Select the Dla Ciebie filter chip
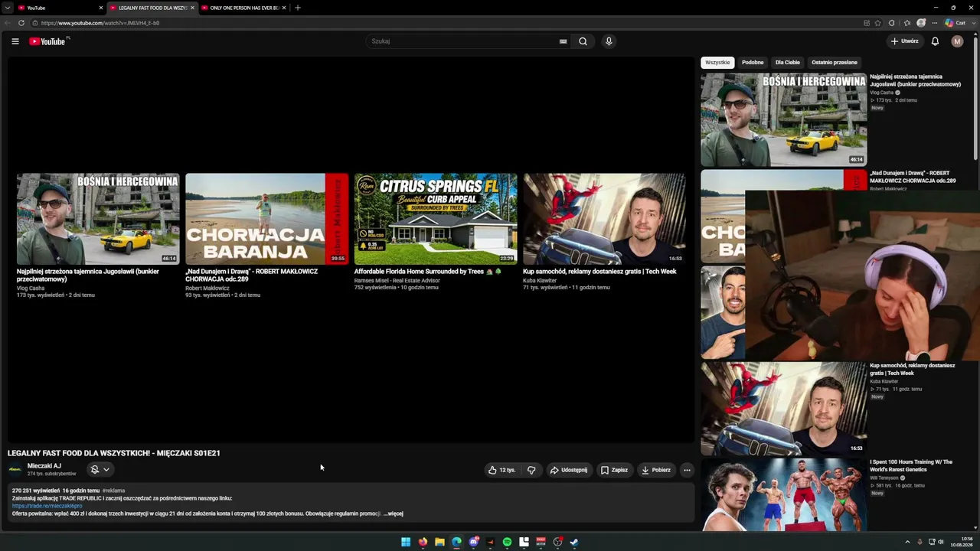The height and width of the screenshot is (551, 980). point(787,63)
